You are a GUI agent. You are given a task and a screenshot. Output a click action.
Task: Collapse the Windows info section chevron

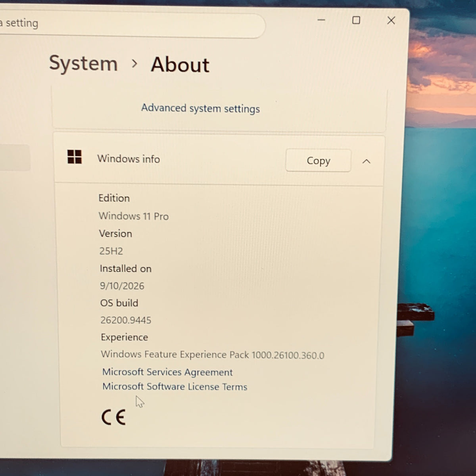pos(367,161)
